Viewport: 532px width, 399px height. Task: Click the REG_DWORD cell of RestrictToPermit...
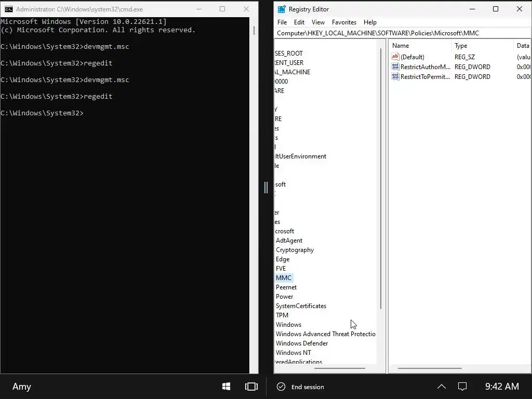tap(472, 77)
